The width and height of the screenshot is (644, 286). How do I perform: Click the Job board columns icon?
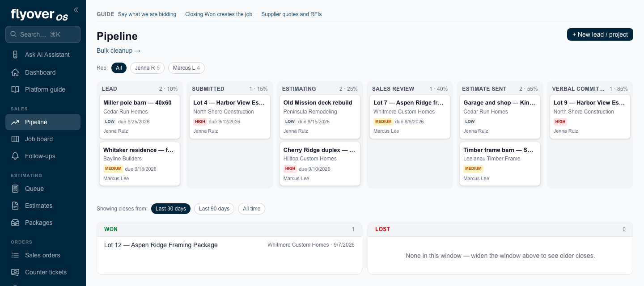click(15, 139)
